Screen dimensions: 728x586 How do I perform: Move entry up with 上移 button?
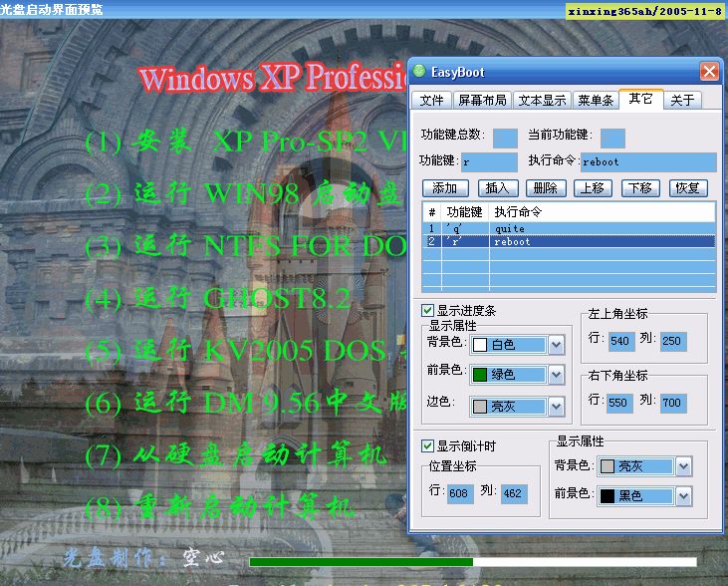pyautogui.click(x=593, y=188)
